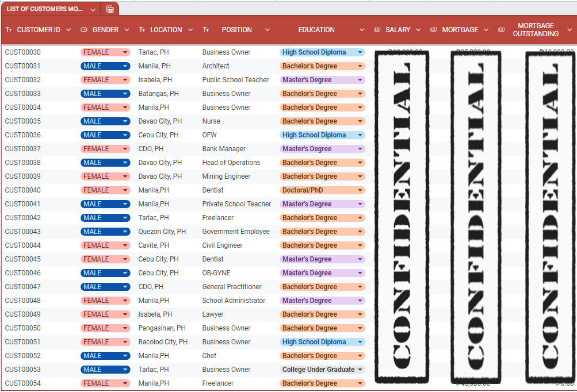Select the CUSTOMER ID column header
This screenshot has width=577, height=392.
[x=39, y=30]
